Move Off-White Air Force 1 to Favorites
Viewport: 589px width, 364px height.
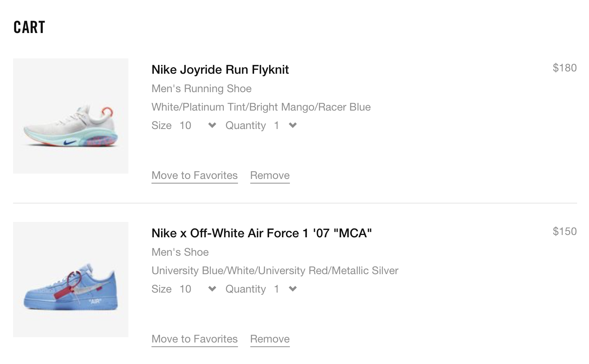click(195, 339)
